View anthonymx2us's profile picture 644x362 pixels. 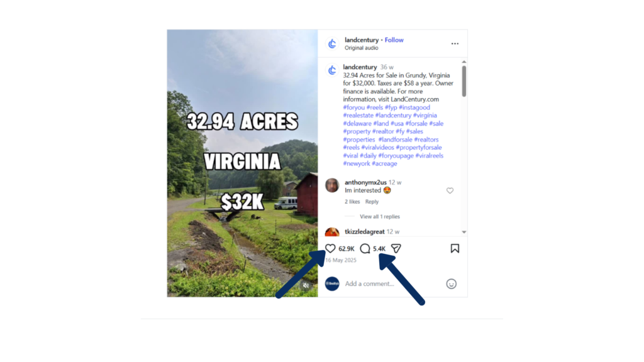click(332, 185)
